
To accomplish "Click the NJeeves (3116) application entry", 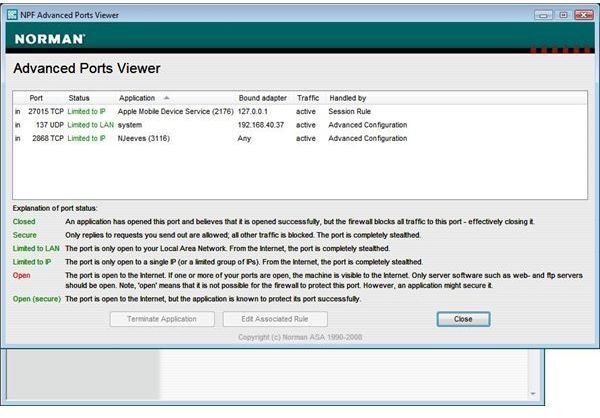I will tap(143, 138).
